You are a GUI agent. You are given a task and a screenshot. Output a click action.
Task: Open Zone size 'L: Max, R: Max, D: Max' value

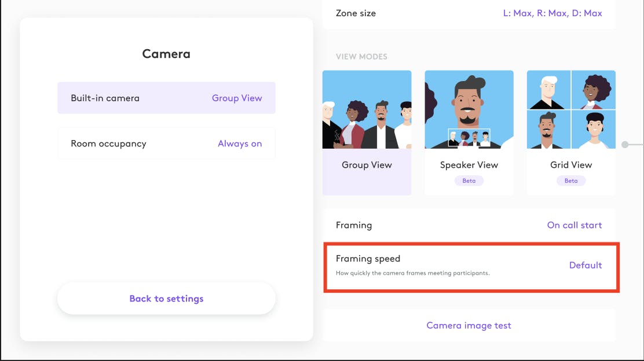[x=552, y=13]
